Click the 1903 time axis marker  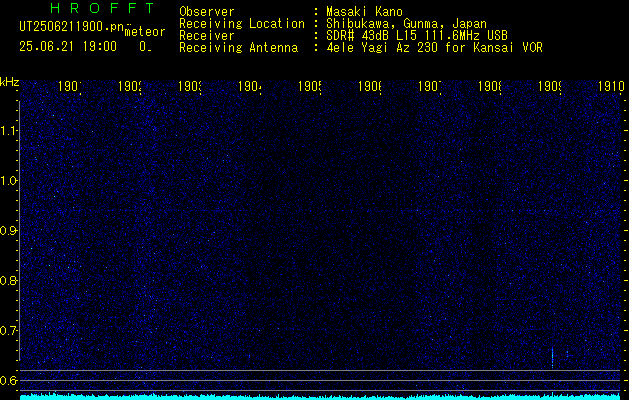pyautogui.click(x=190, y=86)
